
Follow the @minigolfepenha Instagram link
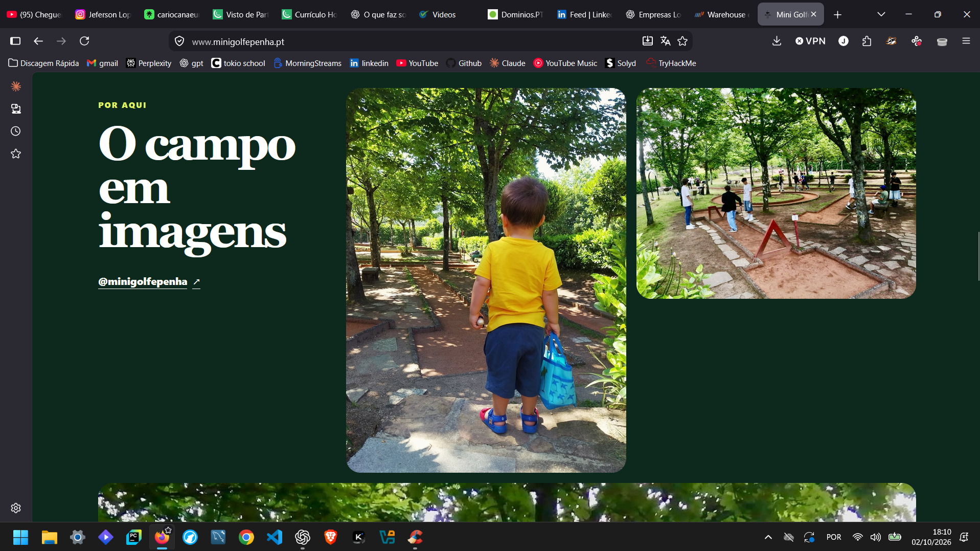pos(149,282)
